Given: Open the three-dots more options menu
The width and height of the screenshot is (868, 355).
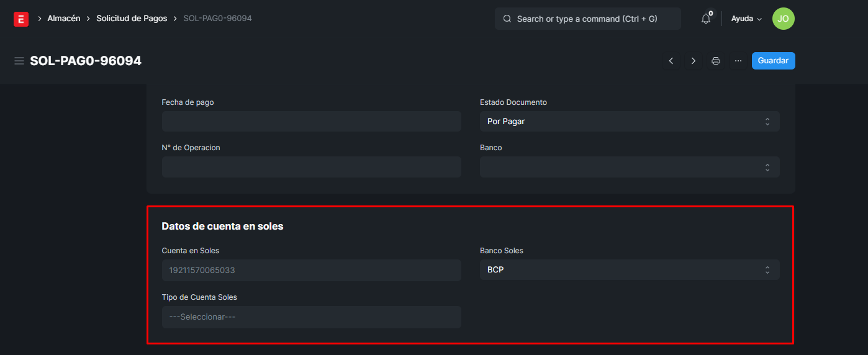Looking at the screenshot, I should pyautogui.click(x=738, y=61).
